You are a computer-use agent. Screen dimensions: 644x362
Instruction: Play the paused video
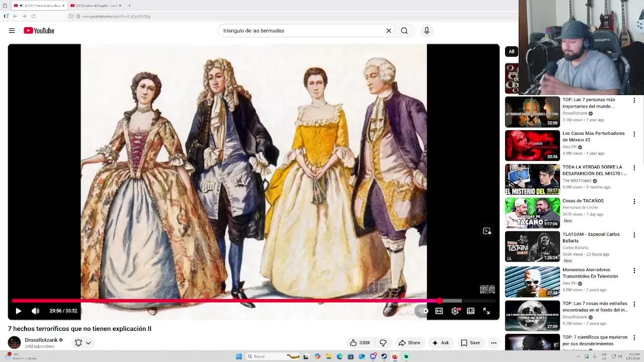pos(18,311)
